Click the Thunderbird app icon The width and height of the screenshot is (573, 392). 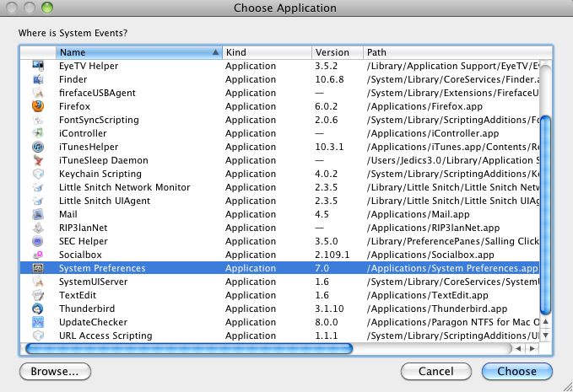pos(38,309)
